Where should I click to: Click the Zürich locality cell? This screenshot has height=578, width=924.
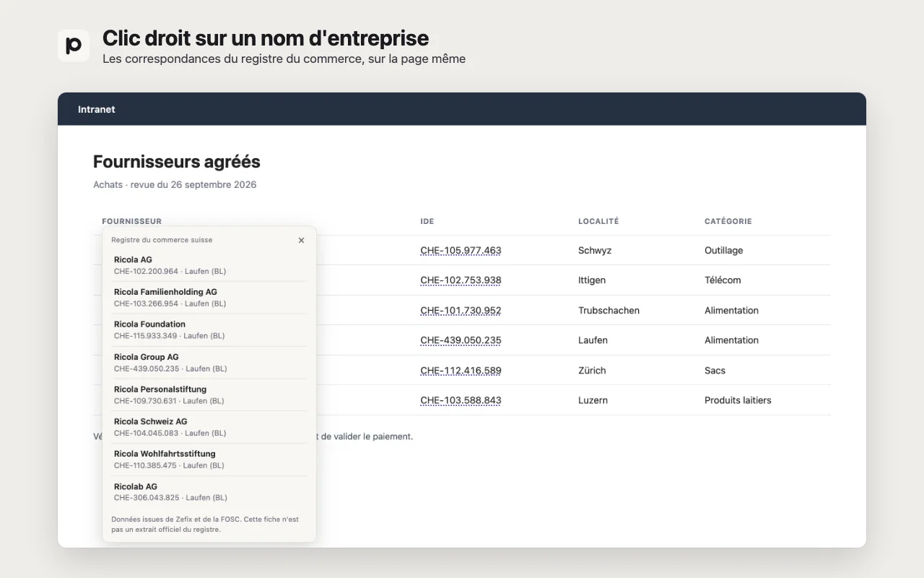[x=592, y=371]
